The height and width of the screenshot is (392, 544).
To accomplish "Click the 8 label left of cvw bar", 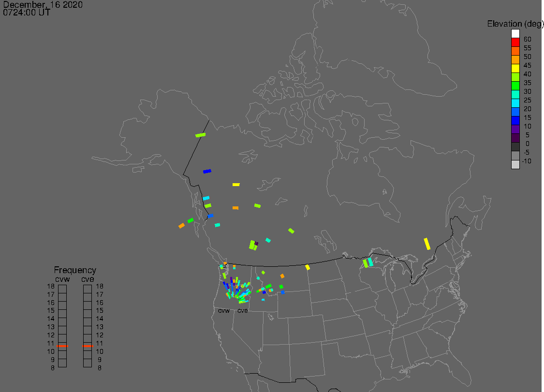I will pyautogui.click(x=53, y=368).
